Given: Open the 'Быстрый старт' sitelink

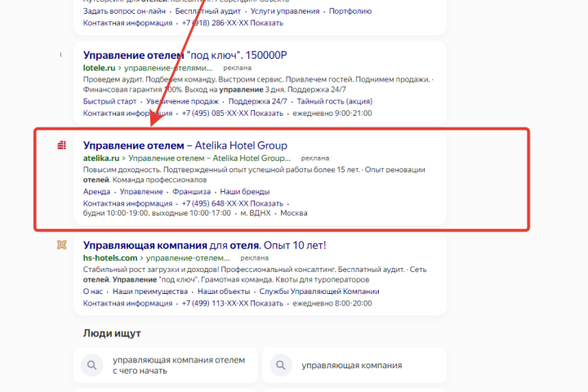Looking at the screenshot, I should click(x=109, y=101).
